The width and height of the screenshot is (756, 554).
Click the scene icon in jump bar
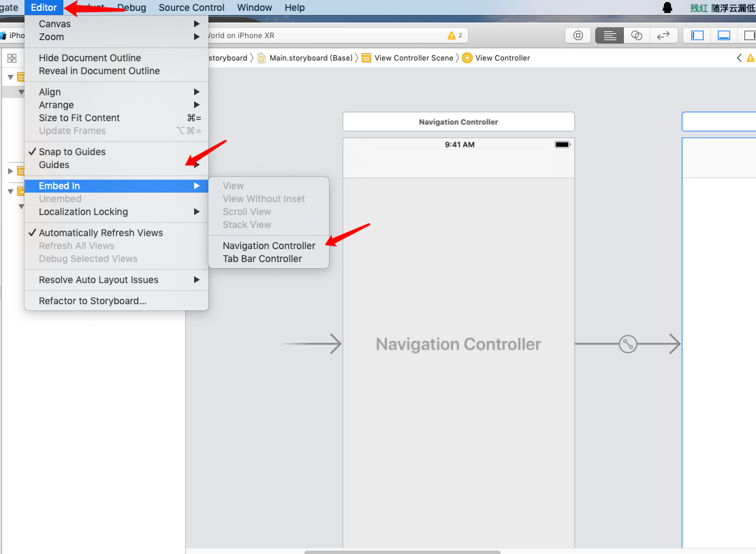366,58
